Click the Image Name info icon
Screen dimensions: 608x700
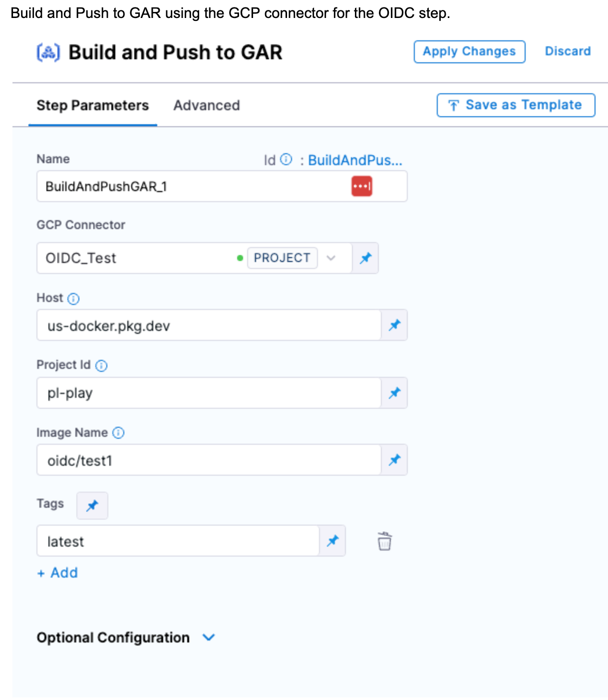pos(118,432)
